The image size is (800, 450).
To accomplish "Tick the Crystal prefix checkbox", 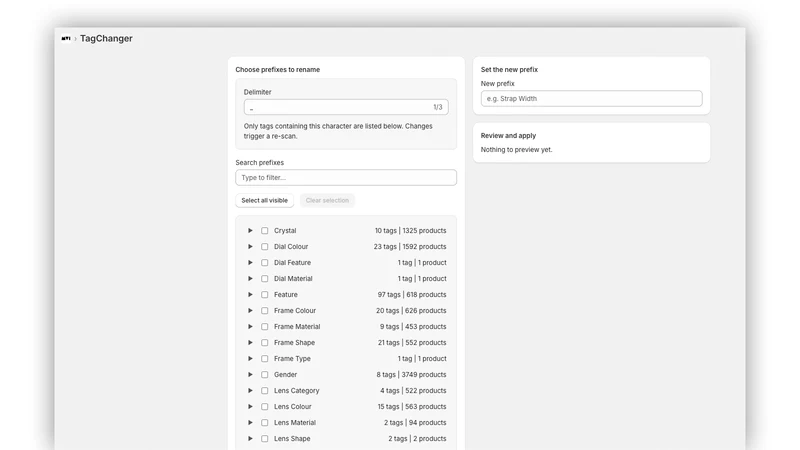I will [264, 231].
